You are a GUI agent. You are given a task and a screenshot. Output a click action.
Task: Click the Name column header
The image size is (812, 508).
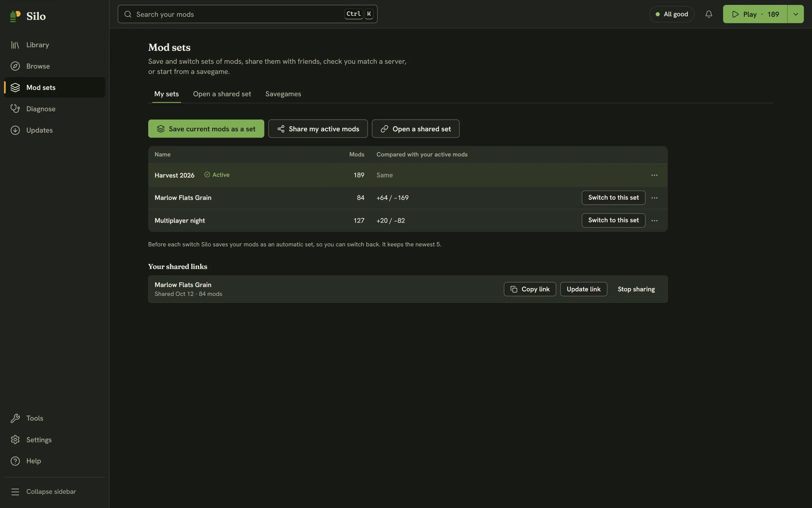[x=162, y=154]
